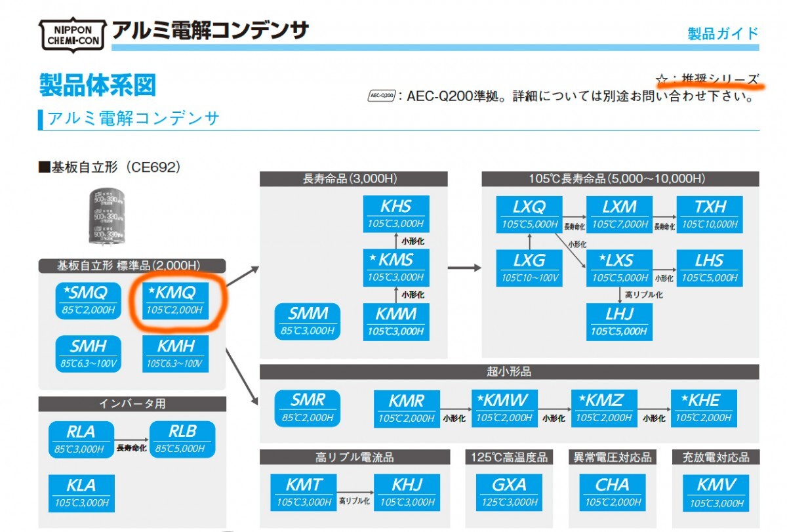
Task: Click the 長寿命品(3,000H) group header
Action: pyautogui.click(x=353, y=178)
